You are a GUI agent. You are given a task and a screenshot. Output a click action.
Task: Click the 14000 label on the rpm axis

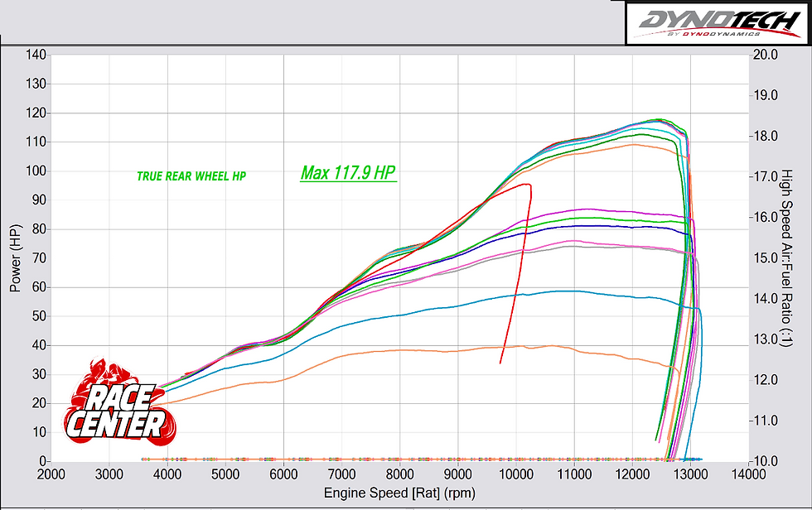[x=747, y=474]
